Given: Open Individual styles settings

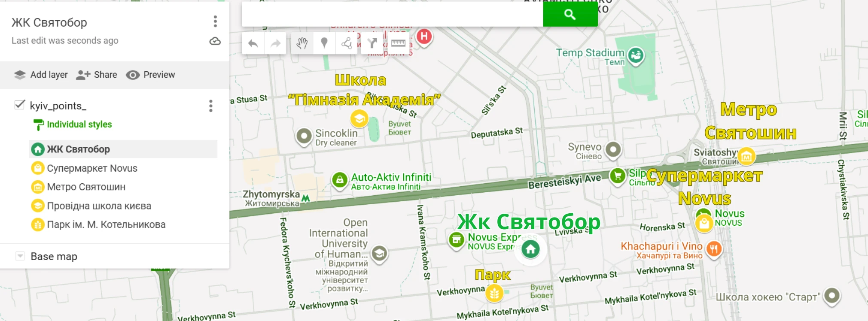Looking at the screenshot, I should [x=79, y=124].
